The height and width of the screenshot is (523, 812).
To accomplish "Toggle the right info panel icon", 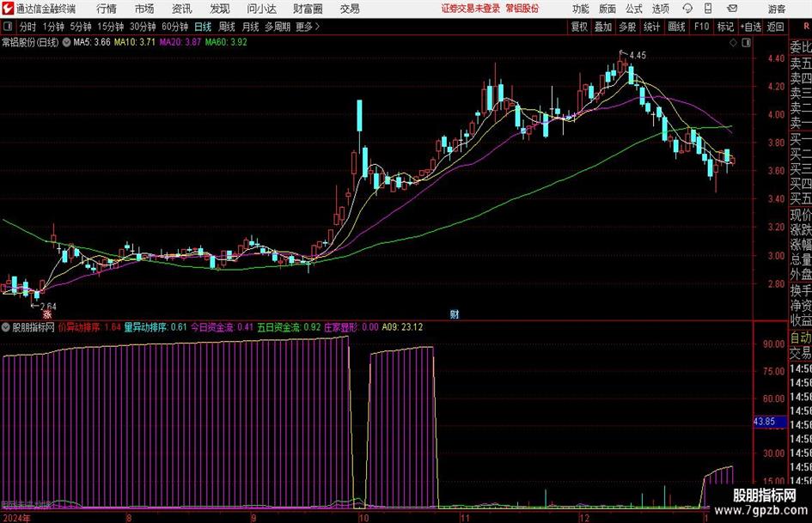I will point(746,43).
